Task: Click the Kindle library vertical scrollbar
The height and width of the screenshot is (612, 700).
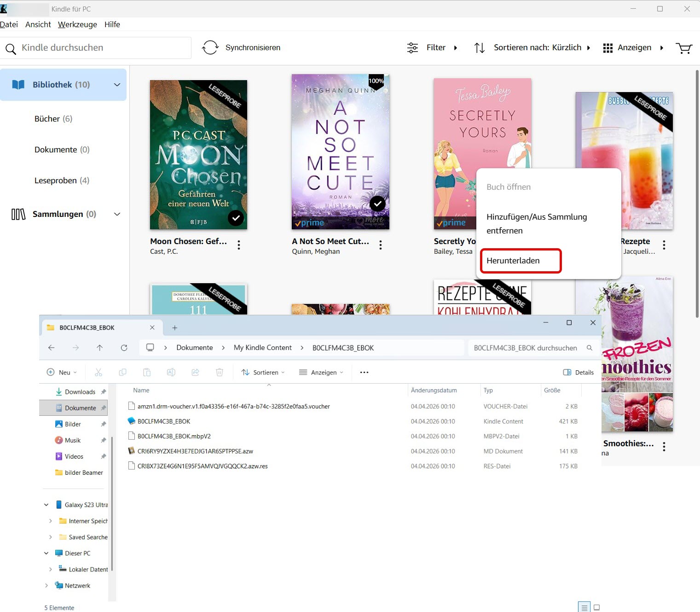Action: [697, 193]
